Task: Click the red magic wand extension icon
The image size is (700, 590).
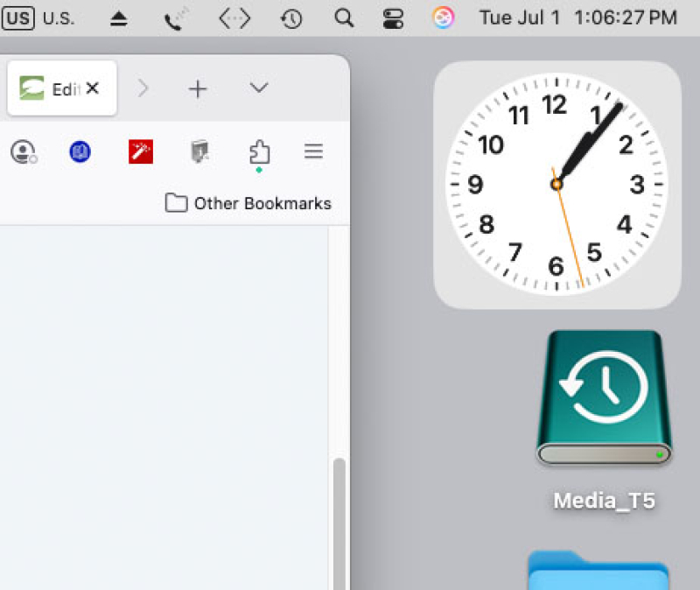Action: tap(141, 152)
